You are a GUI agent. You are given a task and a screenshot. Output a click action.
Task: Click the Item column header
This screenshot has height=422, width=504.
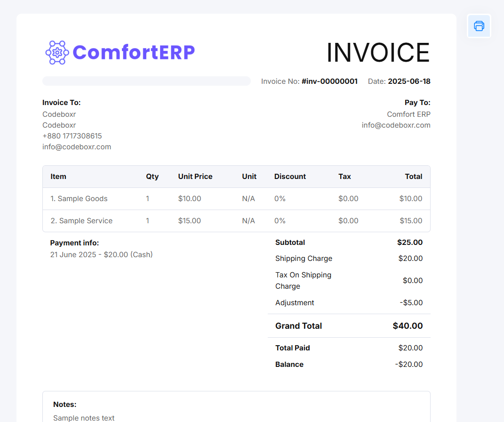point(58,177)
